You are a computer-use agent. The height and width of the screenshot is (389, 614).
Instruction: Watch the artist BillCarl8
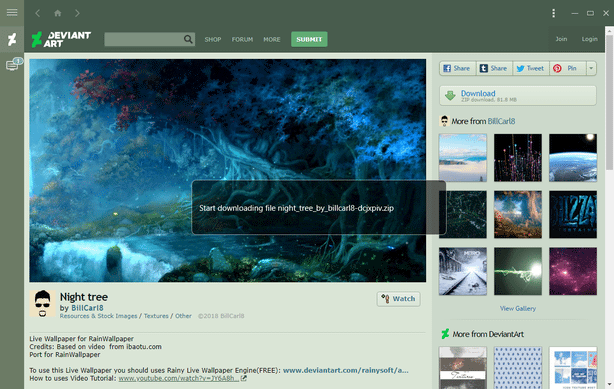(x=398, y=299)
